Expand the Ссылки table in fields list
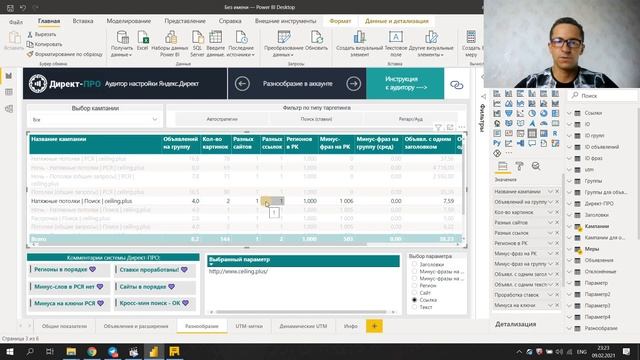640x360 pixels. click(x=569, y=113)
